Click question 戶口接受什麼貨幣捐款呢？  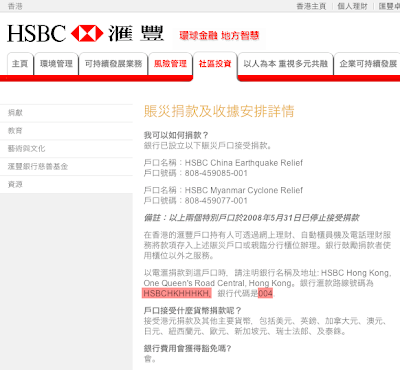point(193,311)
